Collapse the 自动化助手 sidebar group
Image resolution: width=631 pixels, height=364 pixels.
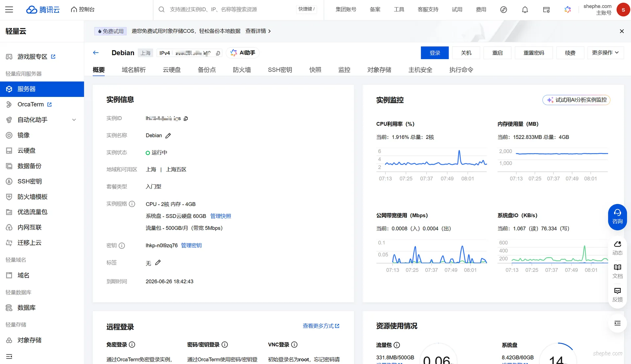(74, 120)
